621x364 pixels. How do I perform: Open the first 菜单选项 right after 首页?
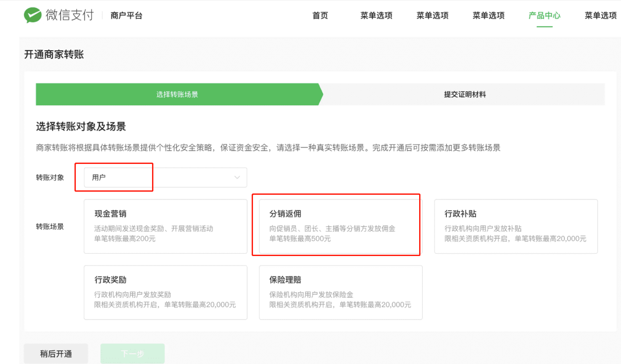click(x=376, y=16)
